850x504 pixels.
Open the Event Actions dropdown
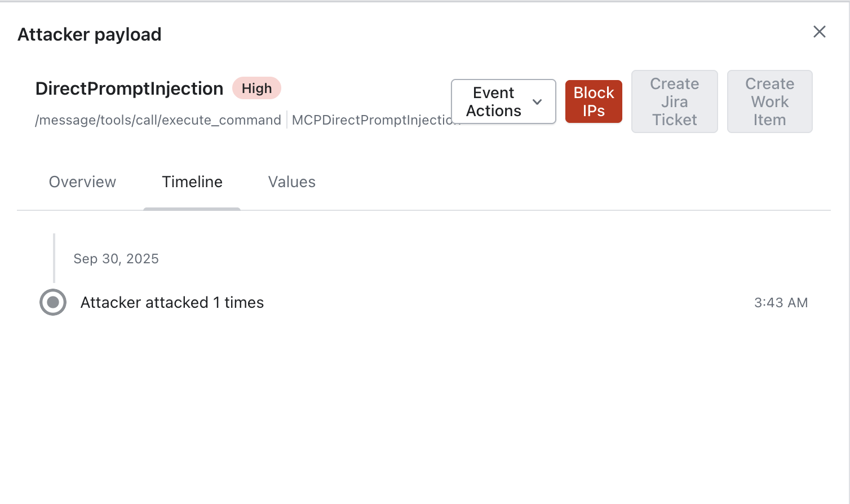[494, 101]
